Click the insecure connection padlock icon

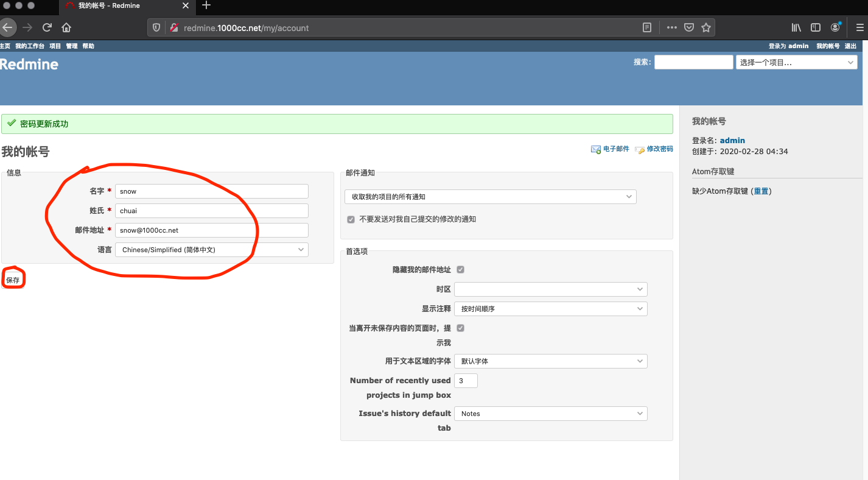click(173, 27)
